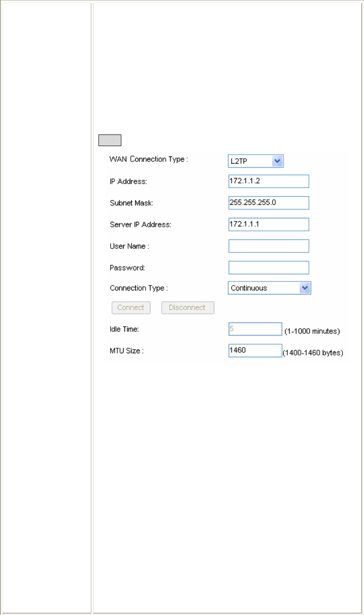Select the MTU Size field

coord(255,351)
